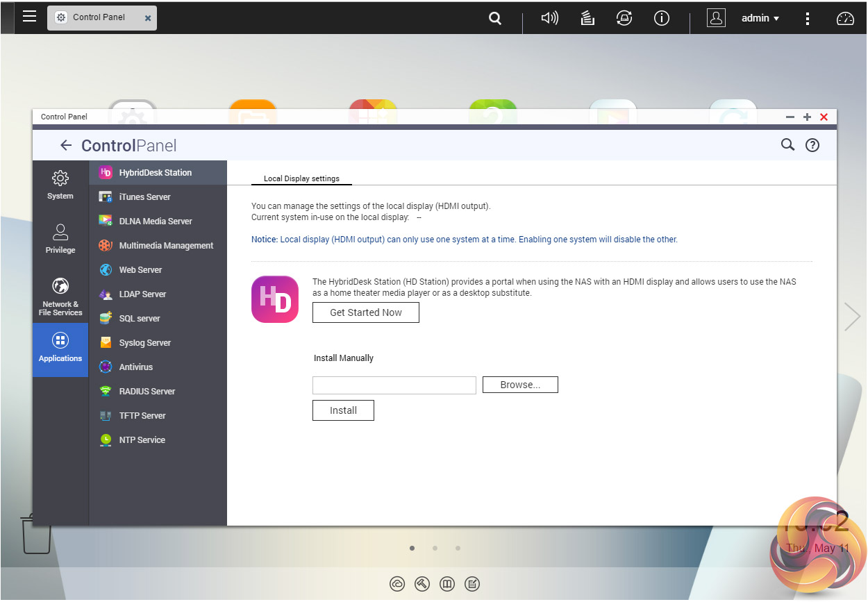Open Antivirus settings
The image size is (868, 602).
tap(158, 367)
